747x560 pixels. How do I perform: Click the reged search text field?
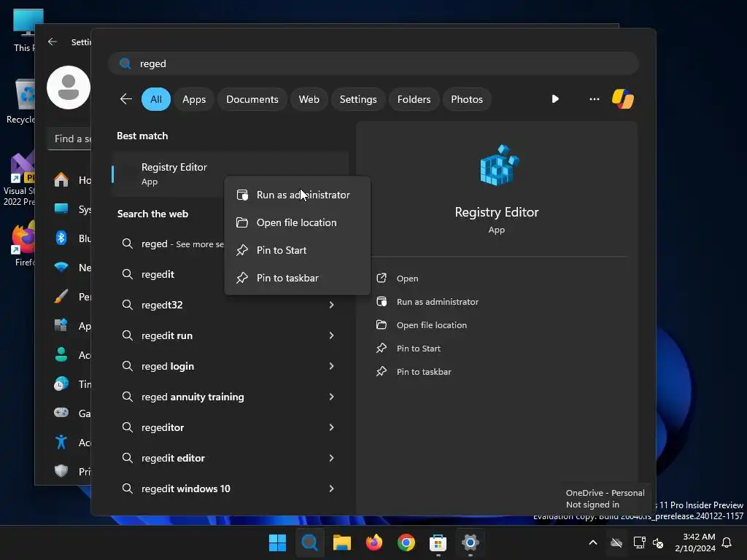point(373,63)
